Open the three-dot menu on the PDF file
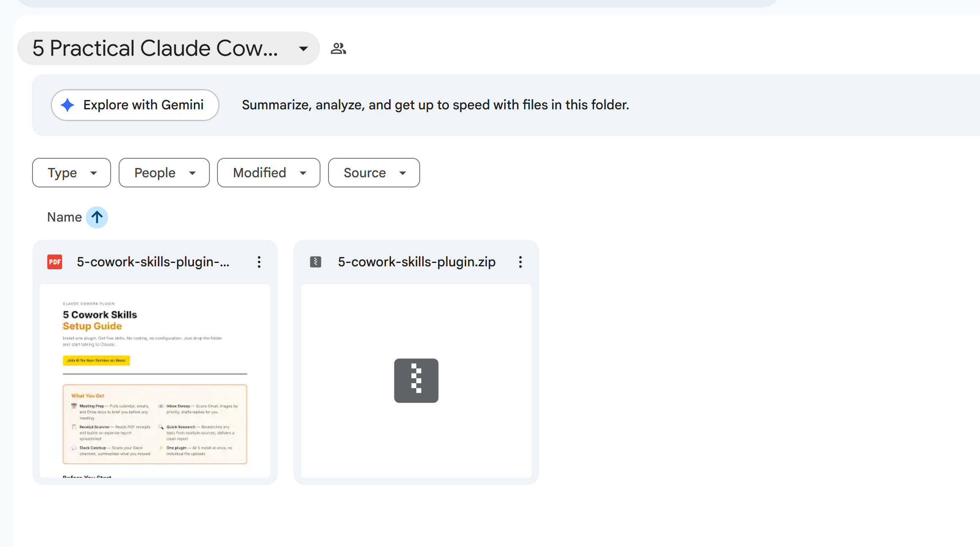The width and height of the screenshot is (980, 547). (x=259, y=262)
